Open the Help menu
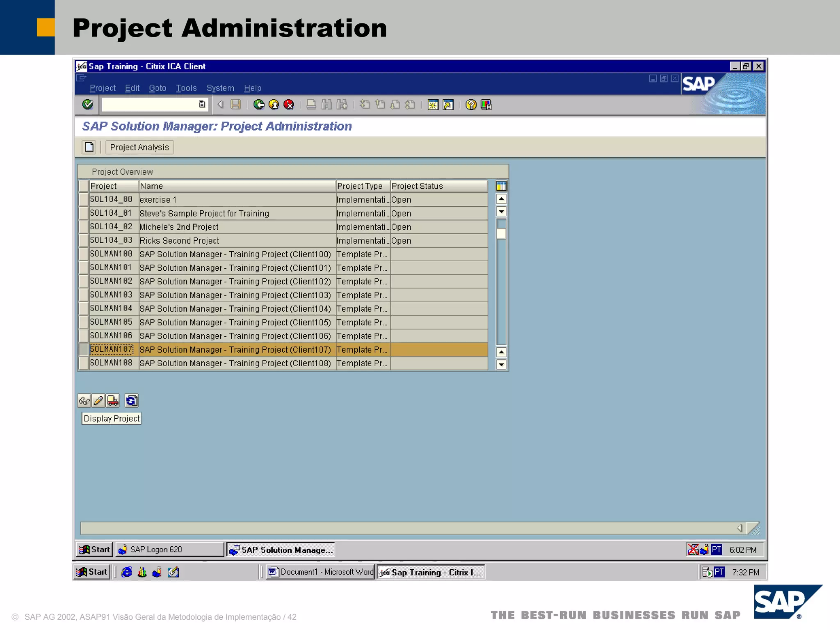Image resolution: width=840 pixels, height=630 pixels. tap(253, 88)
